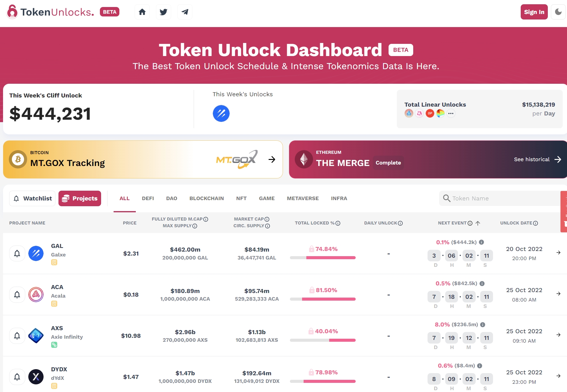The height and width of the screenshot is (392, 567).
Task: Toggle watchlist bell for AXS
Action: point(17,336)
